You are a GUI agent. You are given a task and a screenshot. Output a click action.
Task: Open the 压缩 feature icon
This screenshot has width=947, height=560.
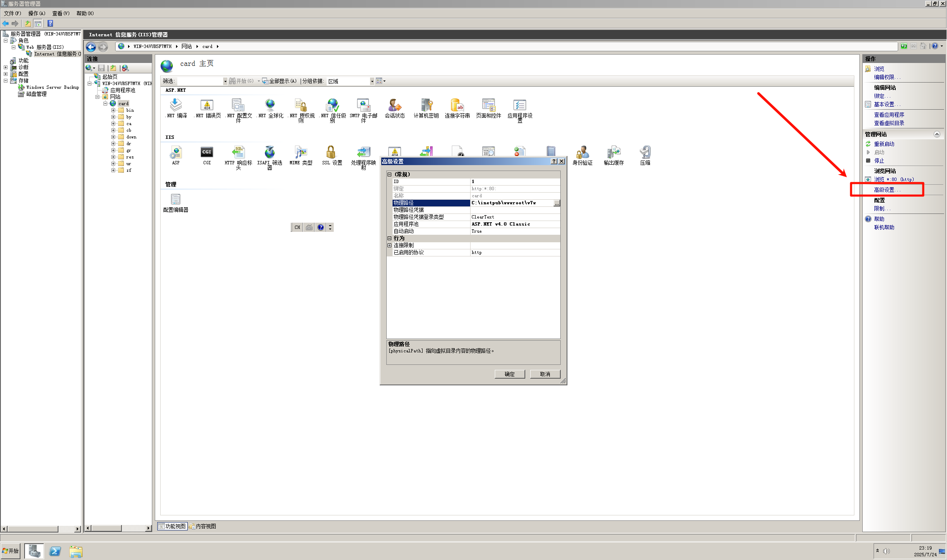(645, 153)
